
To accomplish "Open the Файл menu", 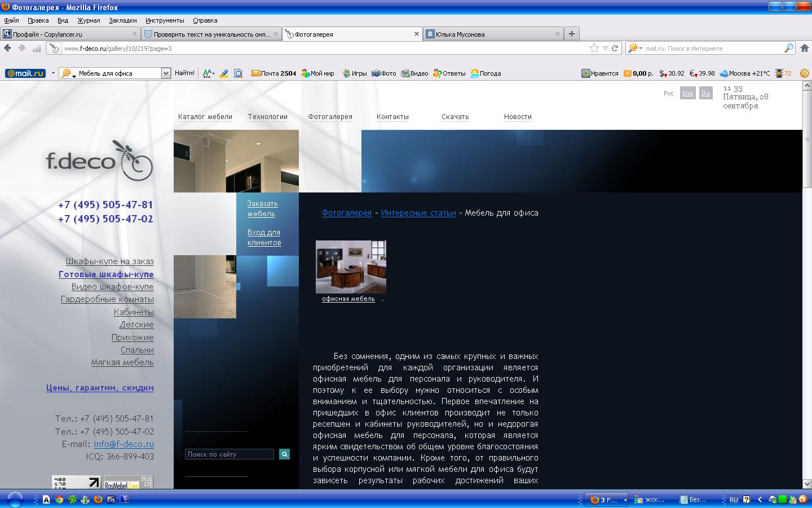I will pos(12,20).
